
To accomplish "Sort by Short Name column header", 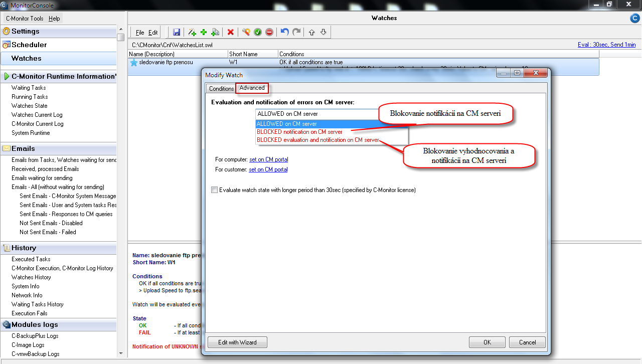I will coord(253,54).
